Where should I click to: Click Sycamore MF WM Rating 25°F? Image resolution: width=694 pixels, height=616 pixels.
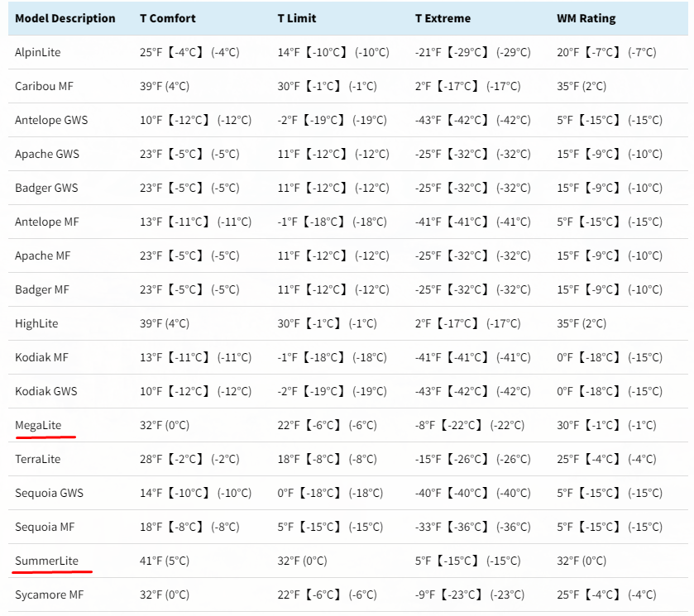pyautogui.click(x=568, y=595)
